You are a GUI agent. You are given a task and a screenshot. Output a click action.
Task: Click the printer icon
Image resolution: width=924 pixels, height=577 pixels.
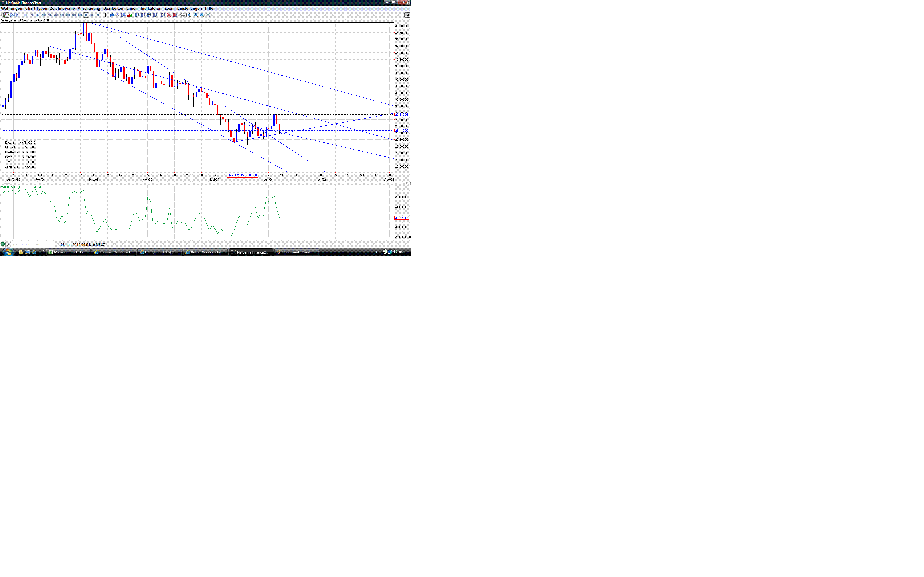click(183, 15)
